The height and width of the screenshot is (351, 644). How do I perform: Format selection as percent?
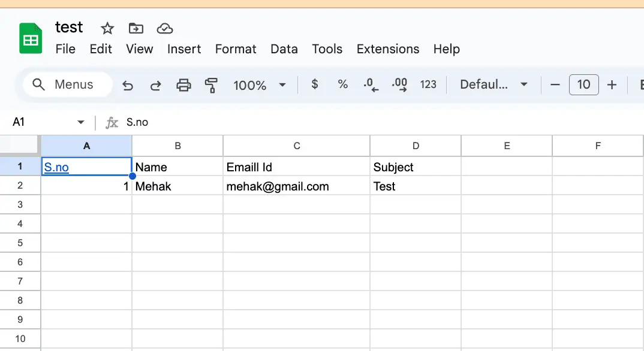point(342,85)
